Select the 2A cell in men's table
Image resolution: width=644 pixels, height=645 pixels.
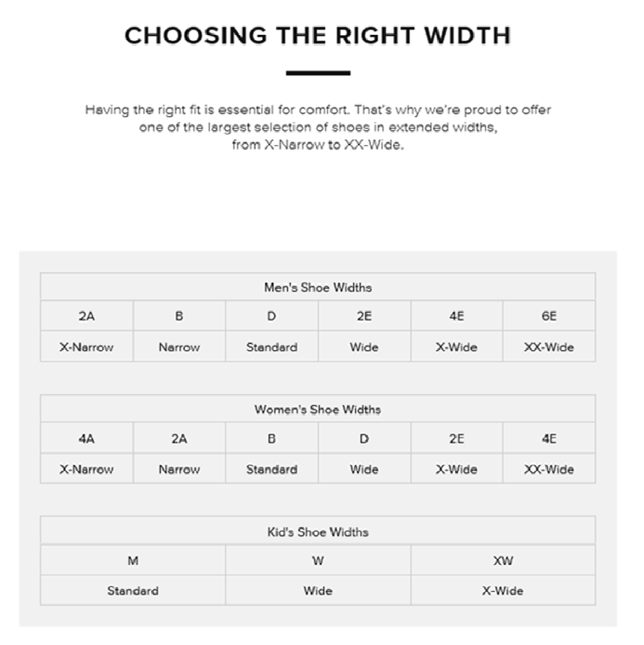coord(87,316)
